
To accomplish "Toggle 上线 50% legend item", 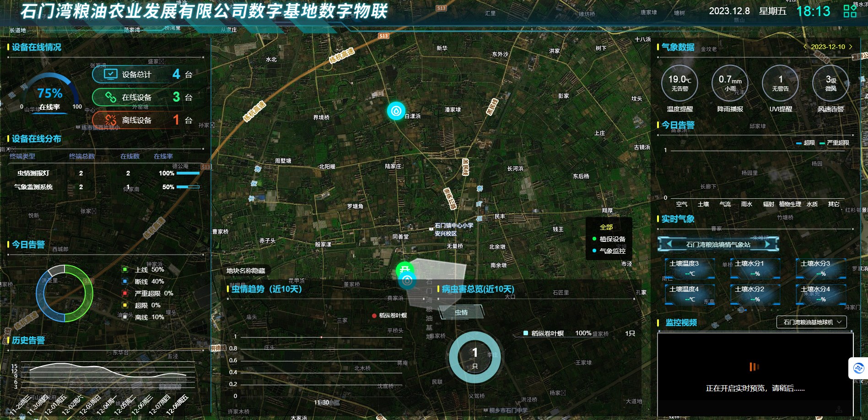I will click(143, 270).
